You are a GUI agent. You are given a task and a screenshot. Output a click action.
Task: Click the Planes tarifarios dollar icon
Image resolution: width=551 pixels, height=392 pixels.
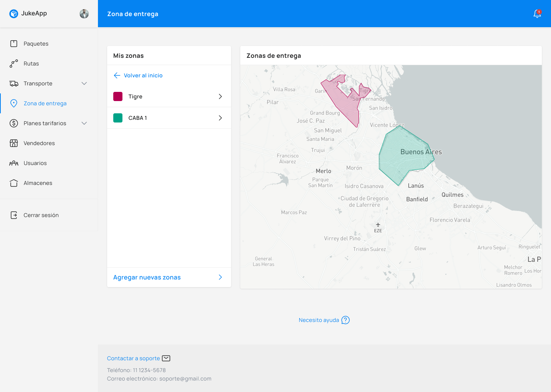click(14, 123)
